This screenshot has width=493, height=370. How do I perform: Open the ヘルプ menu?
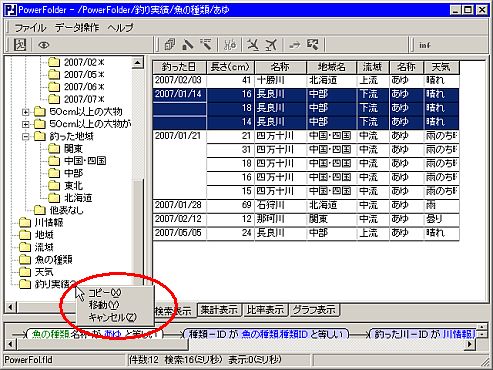(120, 27)
